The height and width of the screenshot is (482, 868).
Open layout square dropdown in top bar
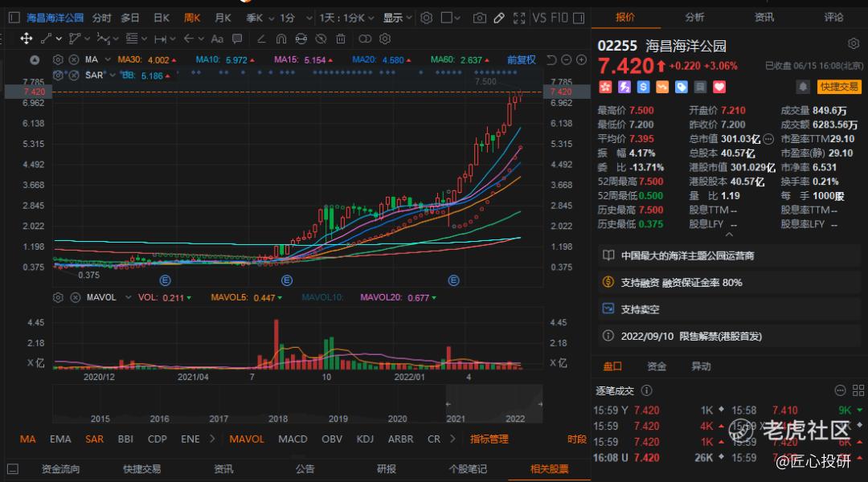coord(450,18)
